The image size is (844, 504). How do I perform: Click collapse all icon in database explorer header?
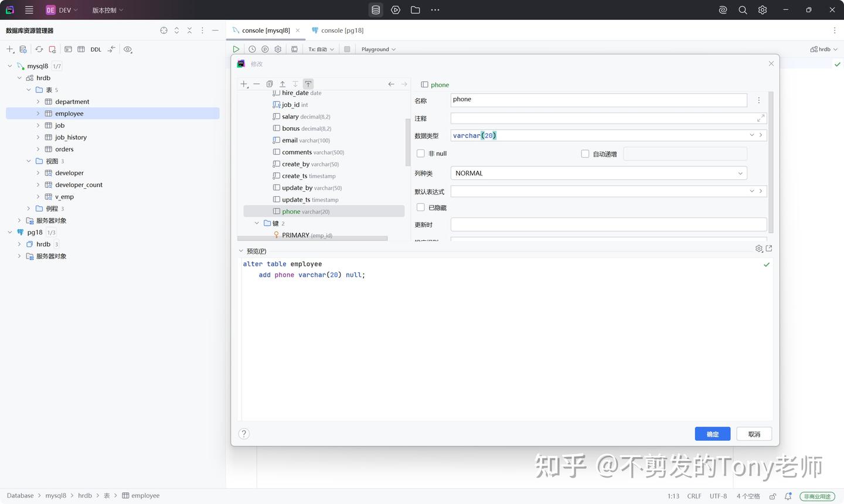pos(189,30)
